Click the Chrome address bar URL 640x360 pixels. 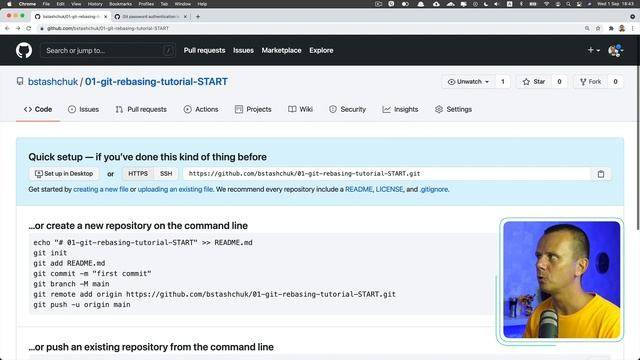108,28
